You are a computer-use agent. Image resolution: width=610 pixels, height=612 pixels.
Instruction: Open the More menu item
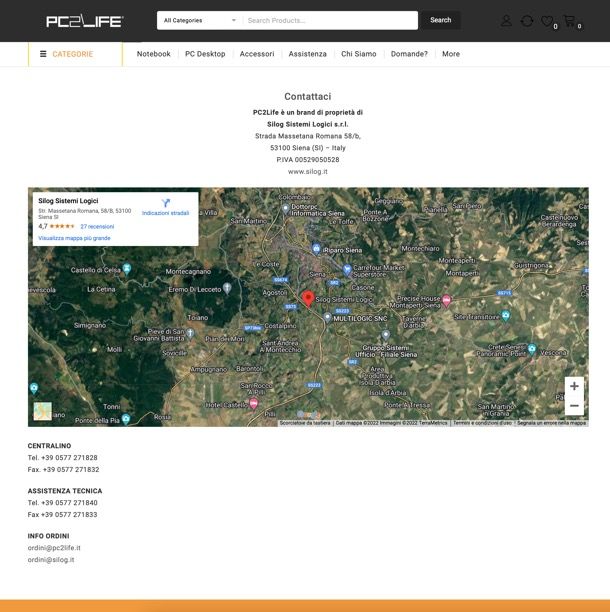coord(451,54)
